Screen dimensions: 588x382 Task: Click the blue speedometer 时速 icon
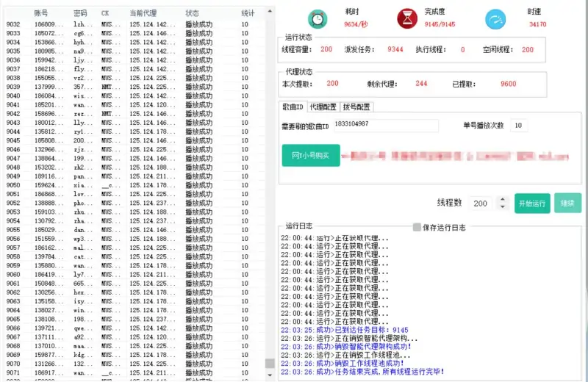point(495,19)
